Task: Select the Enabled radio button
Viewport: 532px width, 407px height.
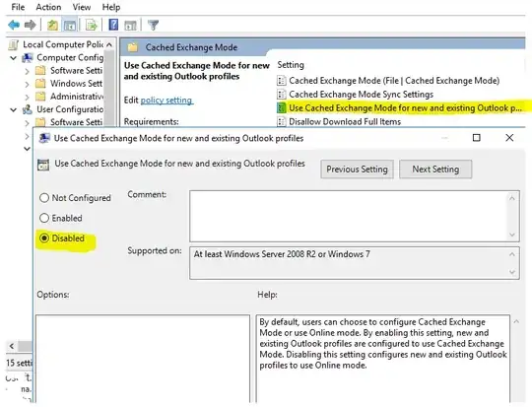Action: click(44, 218)
